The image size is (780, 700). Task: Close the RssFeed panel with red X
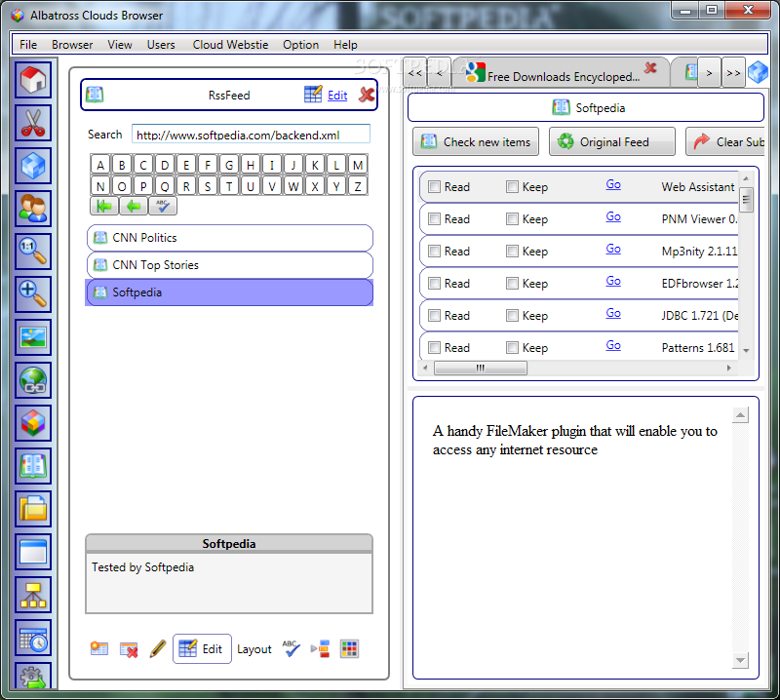point(367,95)
